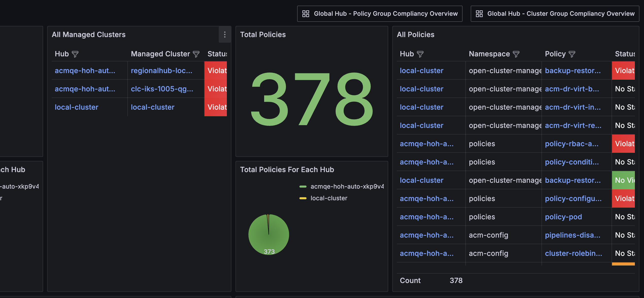
Task: Open Hub filter in All Policies table
Action: pyautogui.click(x=420, y=54)
